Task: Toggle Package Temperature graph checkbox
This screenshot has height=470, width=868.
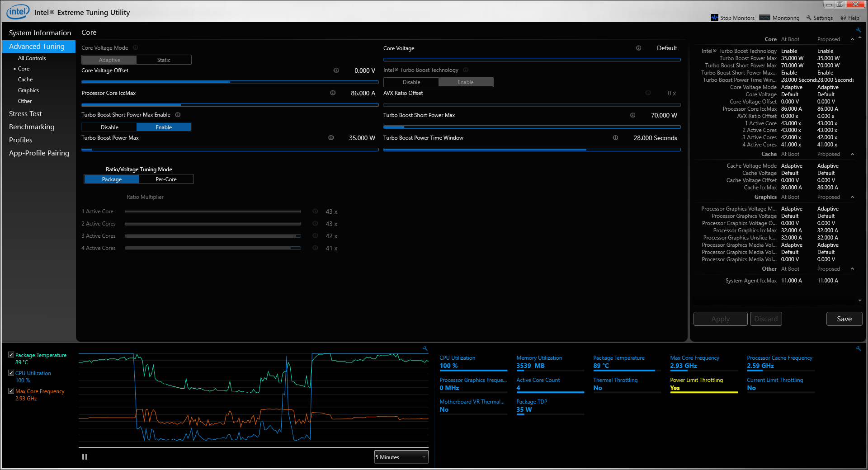Action: tap(11, 355)
